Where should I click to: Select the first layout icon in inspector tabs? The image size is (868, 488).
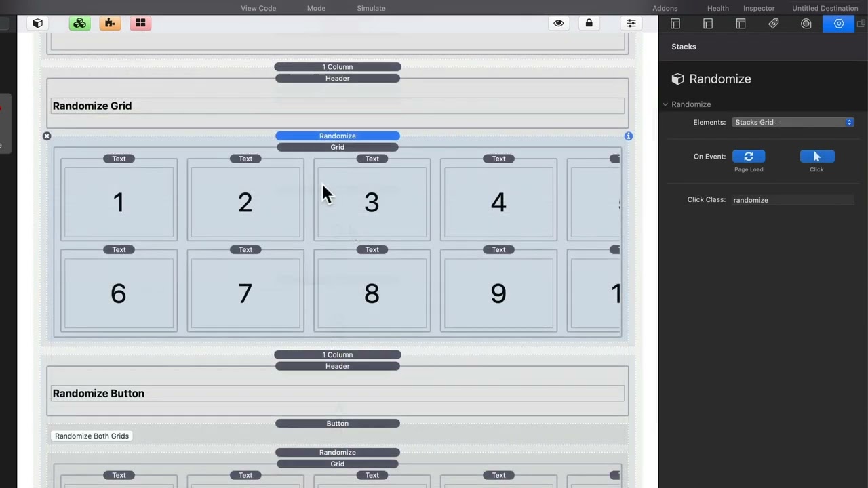tap(675, 24)
